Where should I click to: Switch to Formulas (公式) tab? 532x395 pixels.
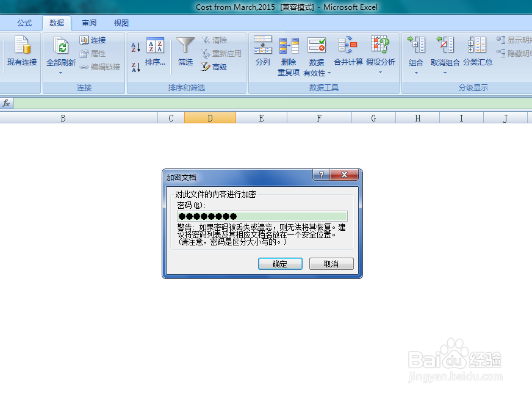24,23
